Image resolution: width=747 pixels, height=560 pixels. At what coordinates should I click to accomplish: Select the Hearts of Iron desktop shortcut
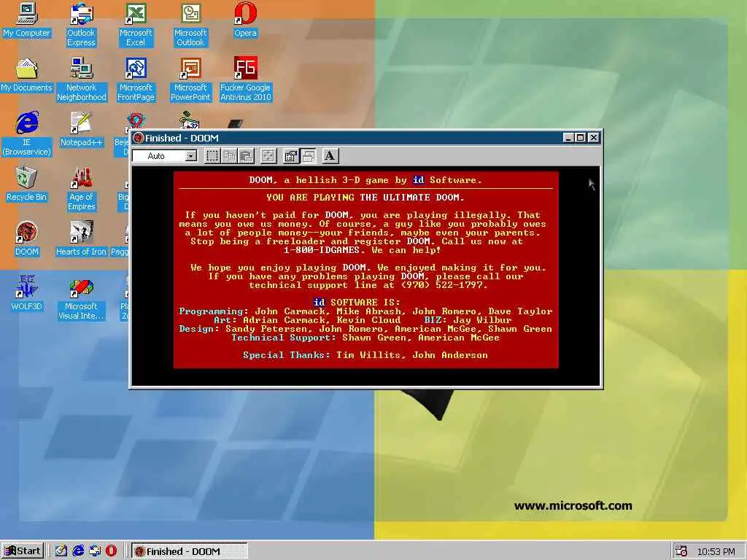(82, 239)
